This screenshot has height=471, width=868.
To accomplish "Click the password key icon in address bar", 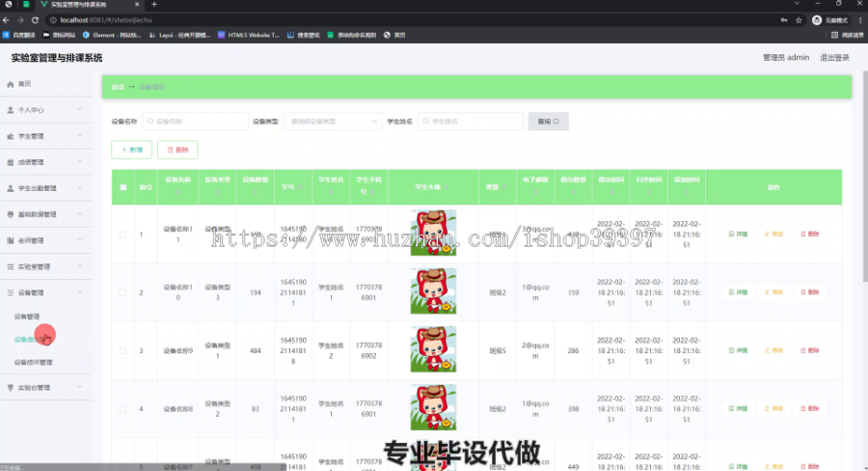I will [x=784, y=20].
